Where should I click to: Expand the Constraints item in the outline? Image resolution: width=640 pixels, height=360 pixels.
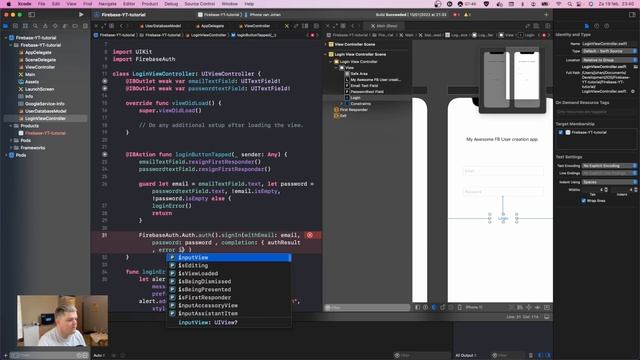tap(342, 104)
